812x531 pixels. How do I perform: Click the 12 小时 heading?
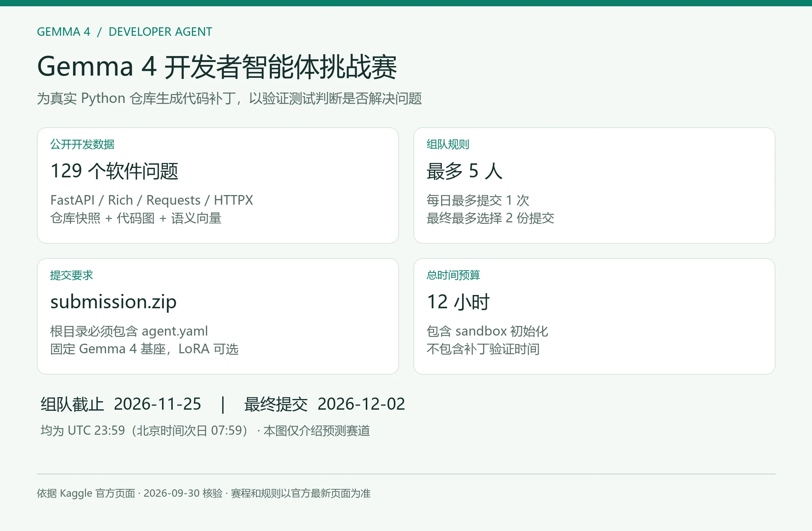[458, 302]
